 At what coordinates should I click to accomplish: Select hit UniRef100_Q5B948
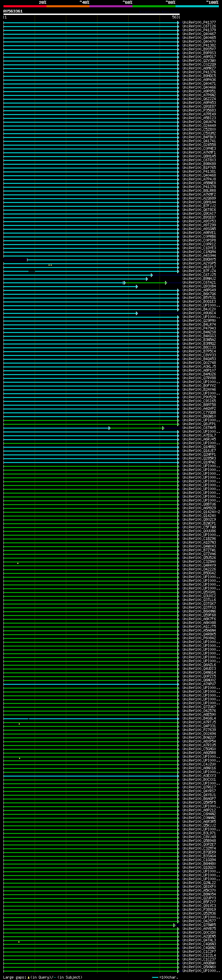199,840
